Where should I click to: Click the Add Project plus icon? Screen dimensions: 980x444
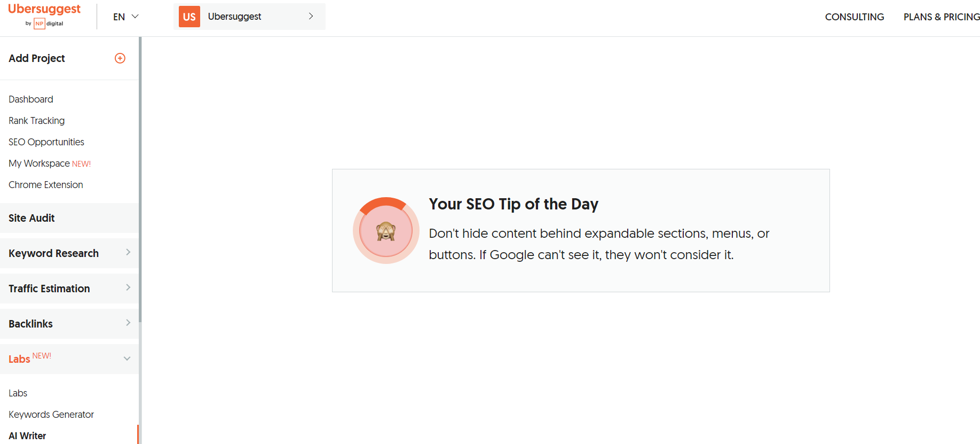tap(120, 58)
